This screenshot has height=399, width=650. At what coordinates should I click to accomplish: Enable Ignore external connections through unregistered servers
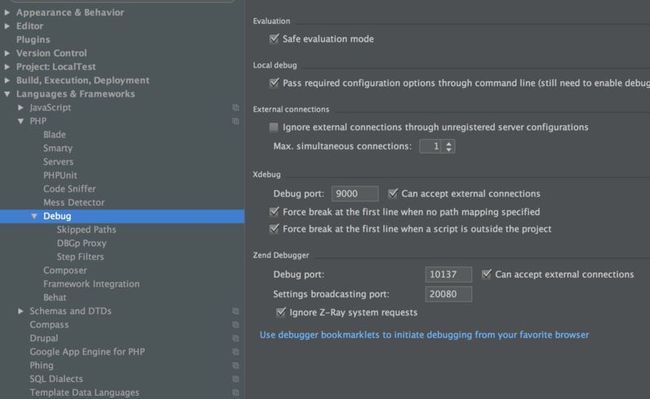[x=274, y=127]
